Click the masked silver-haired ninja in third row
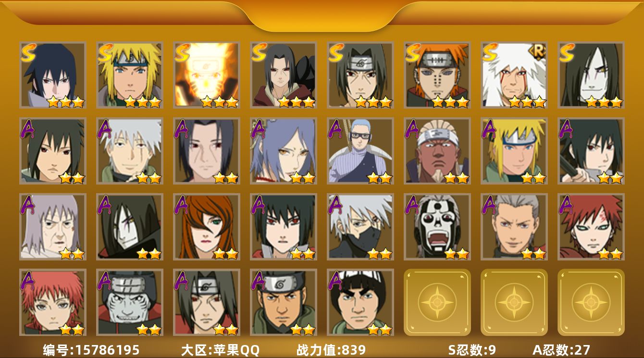The width and height of the screenshot is (644, 358). pos(360,226)
